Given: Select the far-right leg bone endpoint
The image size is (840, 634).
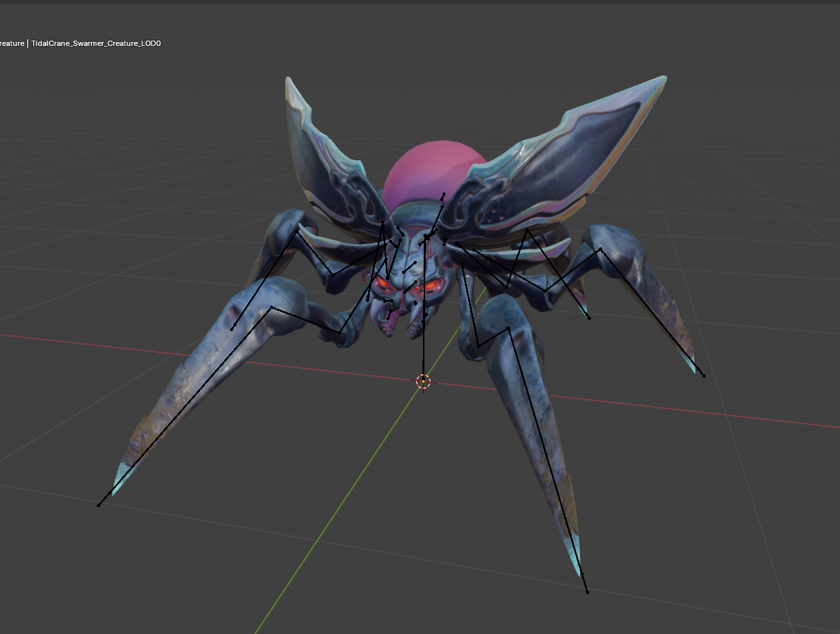Looking at the screenshot, I should tap(703, 376).
